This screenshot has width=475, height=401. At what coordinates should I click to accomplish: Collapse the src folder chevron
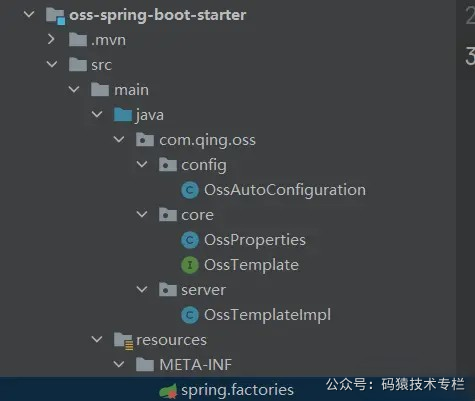pyautogui.click(x=52, y=64)
